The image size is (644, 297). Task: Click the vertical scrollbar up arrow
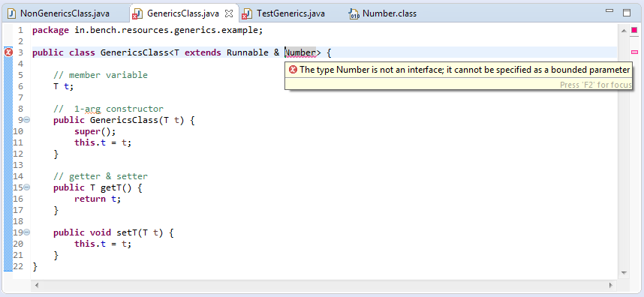coord(624,30)
